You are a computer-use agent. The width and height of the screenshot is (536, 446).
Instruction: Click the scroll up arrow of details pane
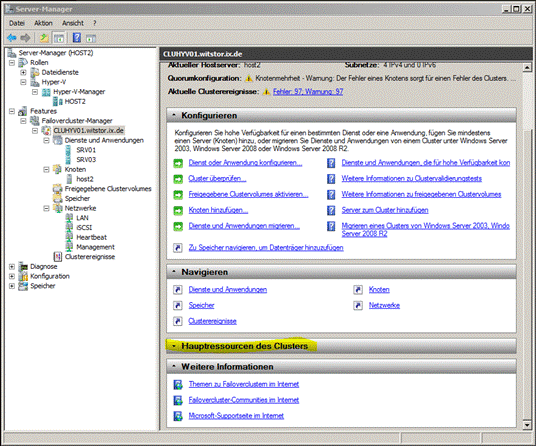point(527,67)
